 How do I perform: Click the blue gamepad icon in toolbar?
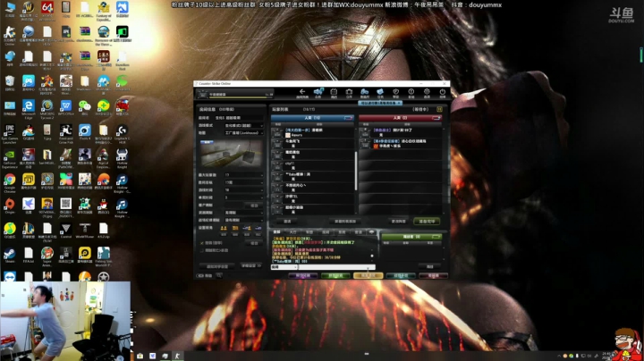click(364, 92)
